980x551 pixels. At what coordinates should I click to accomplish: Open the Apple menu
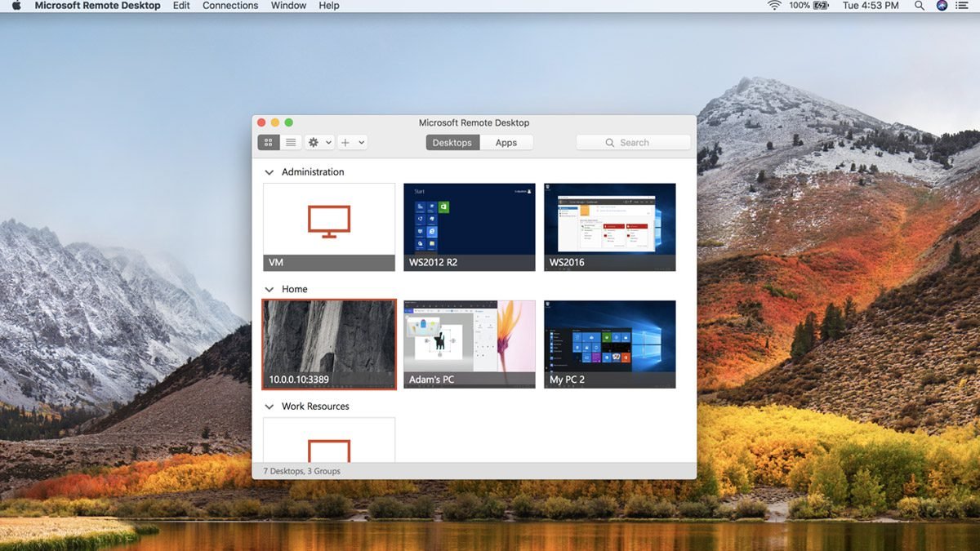(x=16, y=6)
